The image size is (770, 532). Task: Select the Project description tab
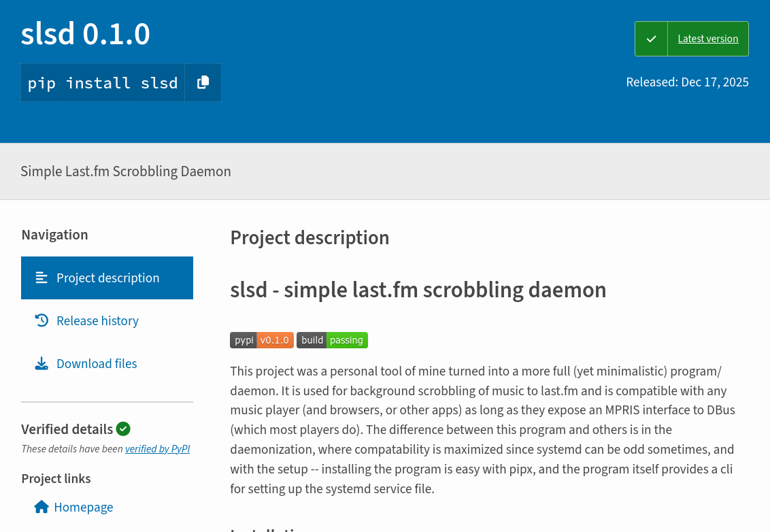(107, 278)
